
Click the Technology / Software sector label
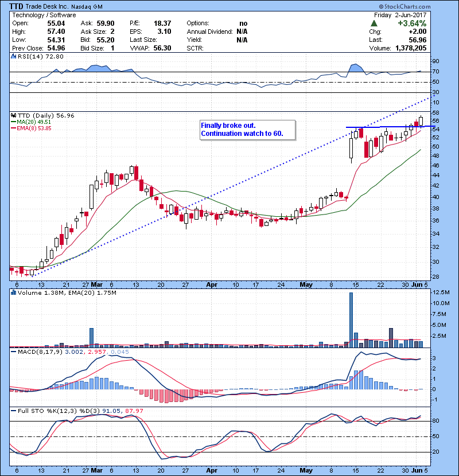click(44, 15)
